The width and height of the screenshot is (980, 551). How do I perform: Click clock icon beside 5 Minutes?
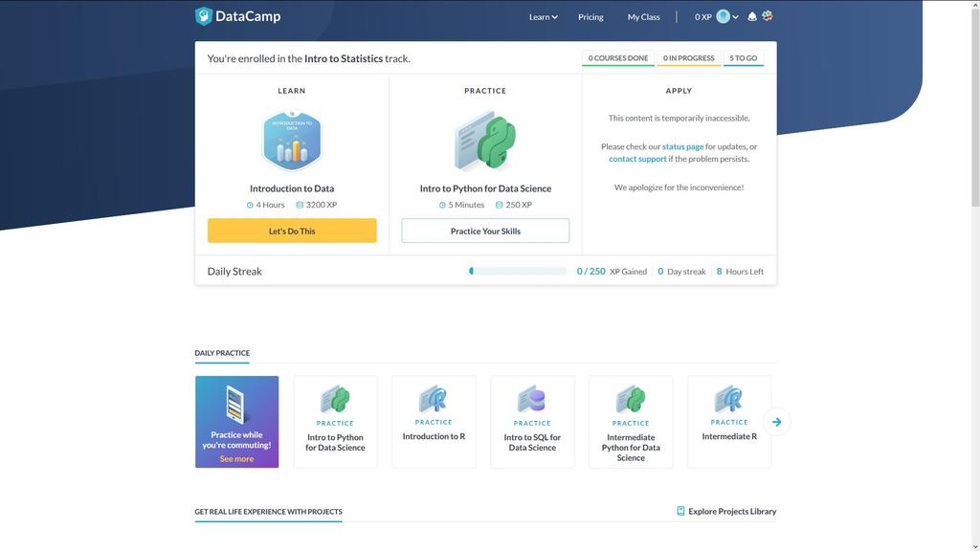[x=442, y=205]
